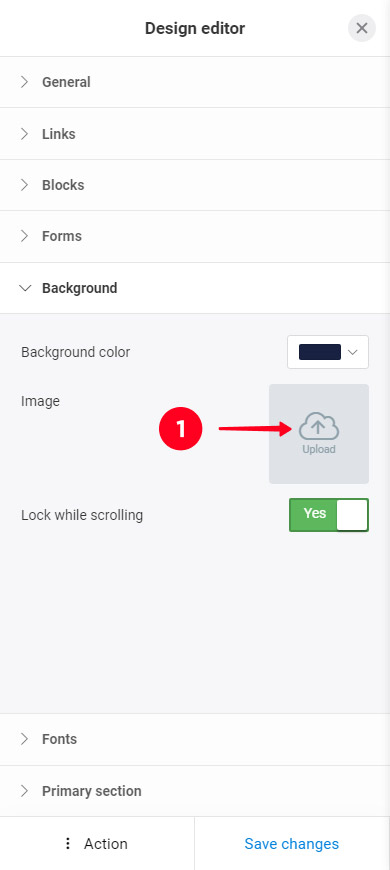The image size is (390, 870).
Task: Click the three-dot icon beside Action
Action: (68, 843)
